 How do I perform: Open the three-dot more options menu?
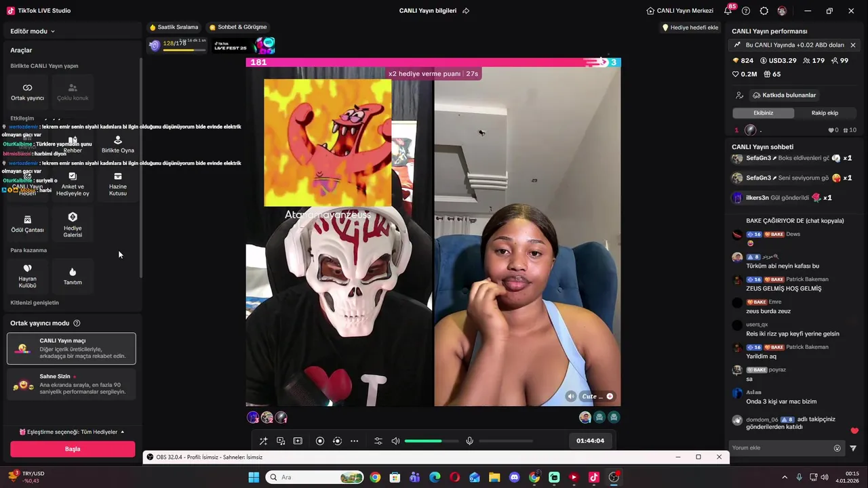click(x=354, y=441)
